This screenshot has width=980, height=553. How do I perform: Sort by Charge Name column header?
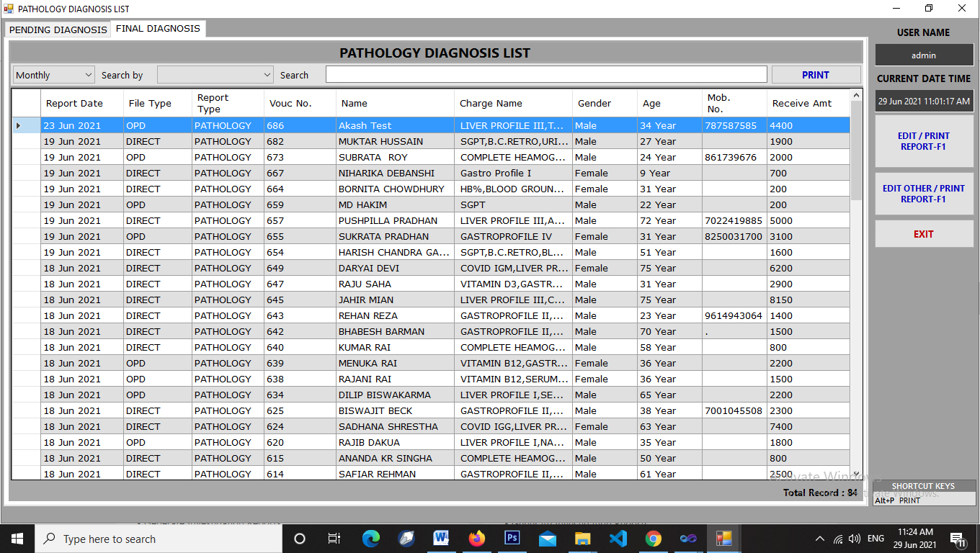click(x=513, y=103)
